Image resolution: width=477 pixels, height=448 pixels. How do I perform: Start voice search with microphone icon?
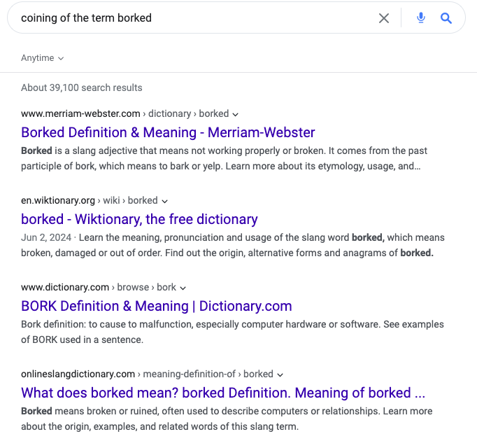coord(421,18)
